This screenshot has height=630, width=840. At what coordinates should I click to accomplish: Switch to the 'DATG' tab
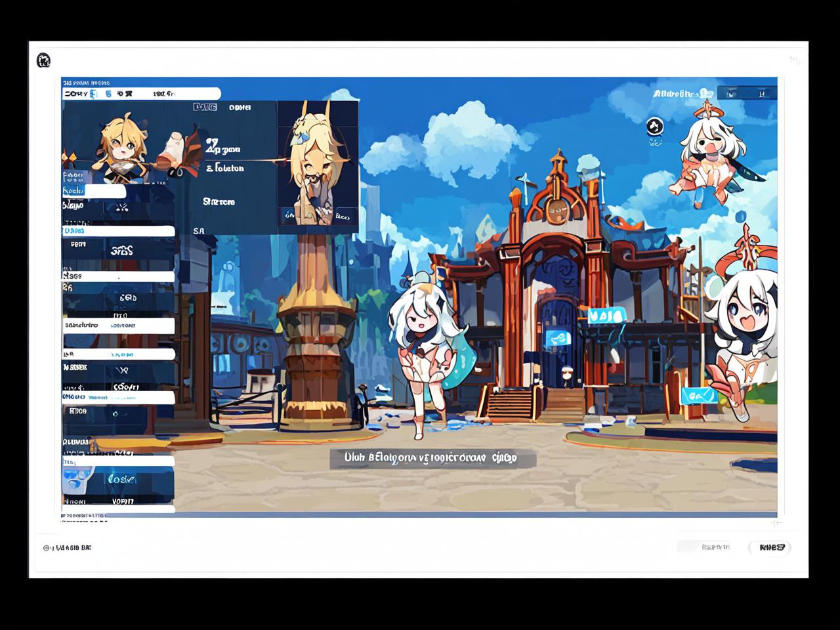click(205, 107)
